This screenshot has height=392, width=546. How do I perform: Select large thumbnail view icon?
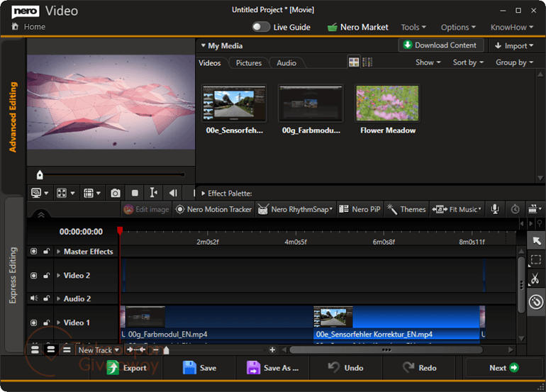[354, 62]
